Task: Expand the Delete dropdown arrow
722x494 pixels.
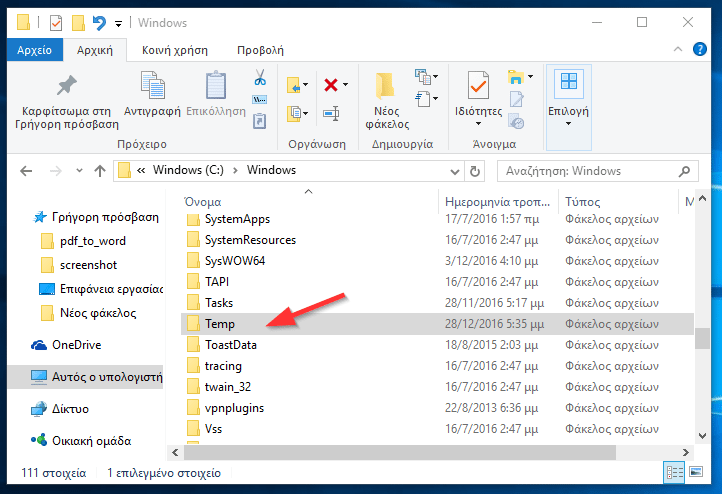Action: click(345, 85)
